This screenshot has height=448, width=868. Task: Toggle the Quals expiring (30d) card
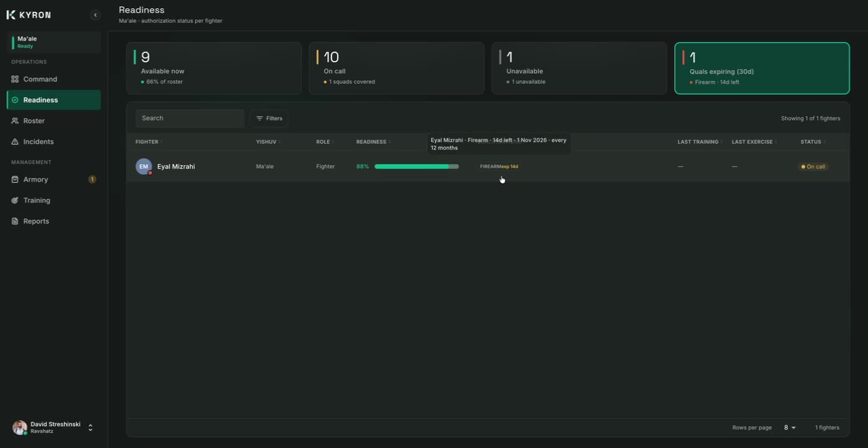tap(762, 68)
